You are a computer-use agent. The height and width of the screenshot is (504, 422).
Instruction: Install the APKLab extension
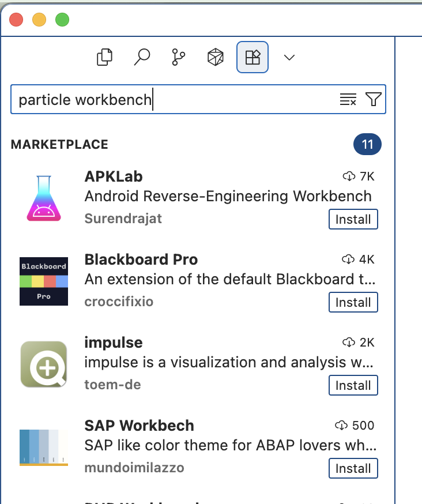[353, 220]
